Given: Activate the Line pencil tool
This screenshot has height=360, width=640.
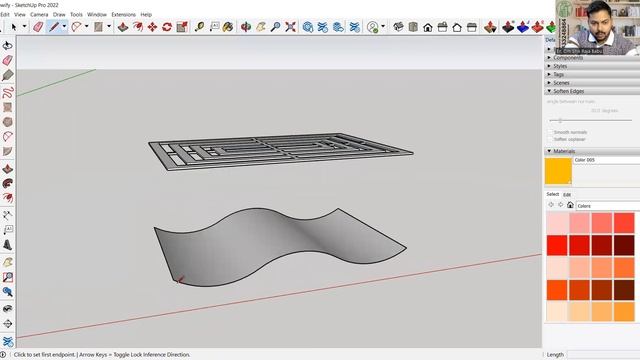Looking at the screenshot, I should coord(53,27).
